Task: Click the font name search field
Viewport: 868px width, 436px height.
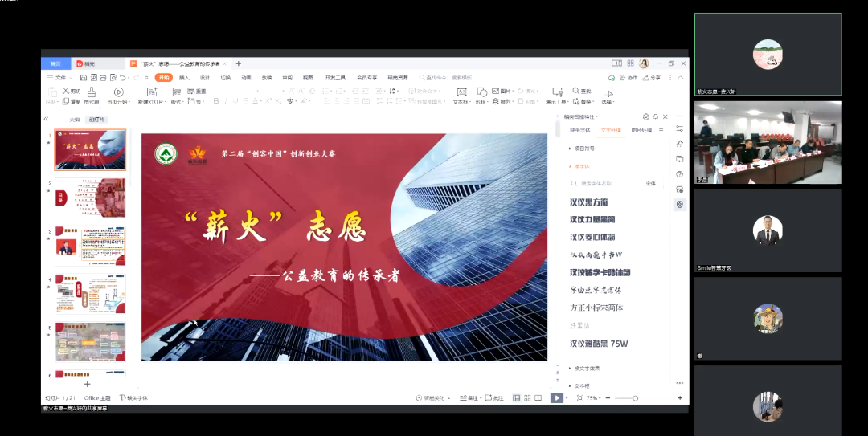Action: (x=607, y=183)
